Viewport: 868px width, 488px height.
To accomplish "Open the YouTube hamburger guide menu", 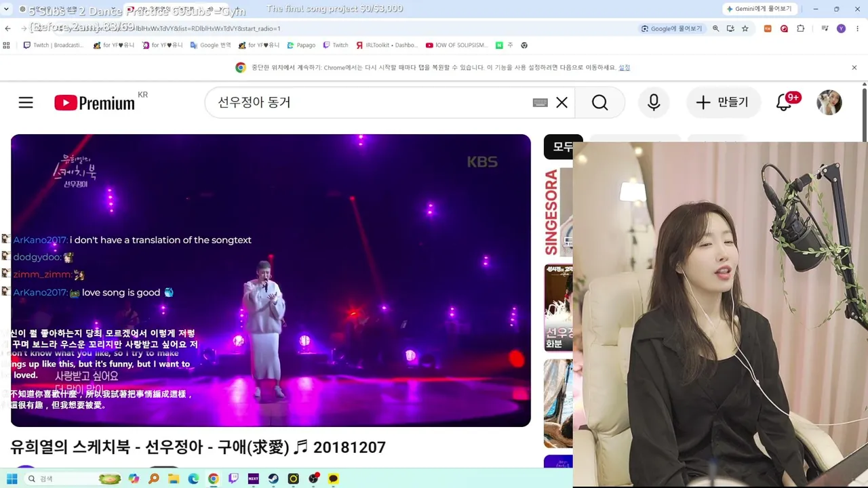I will point(26,102).
